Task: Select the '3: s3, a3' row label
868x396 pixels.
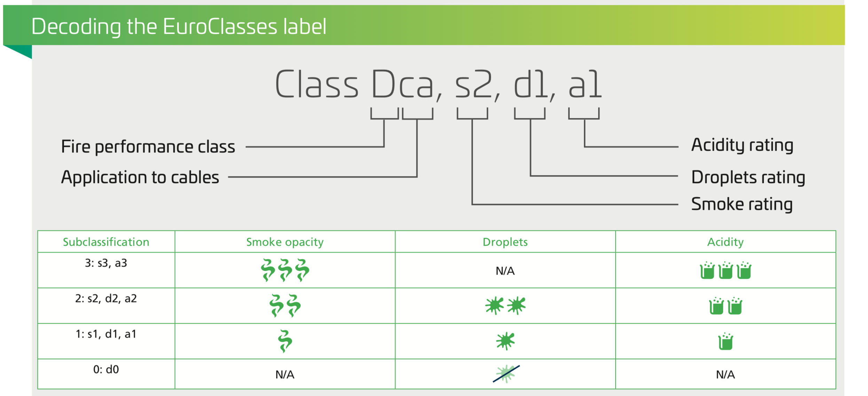Action: click(x=106, y=263)
